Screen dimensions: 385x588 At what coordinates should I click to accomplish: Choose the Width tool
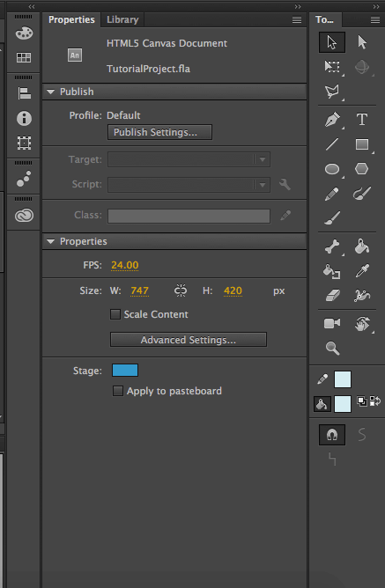(x=362, y=296)
